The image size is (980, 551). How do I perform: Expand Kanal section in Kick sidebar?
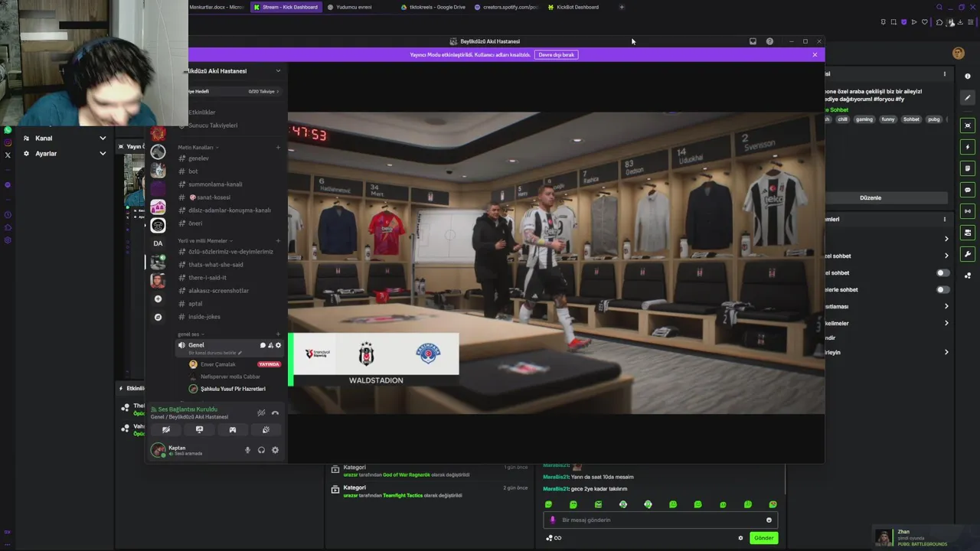click(x=64, y=139)
